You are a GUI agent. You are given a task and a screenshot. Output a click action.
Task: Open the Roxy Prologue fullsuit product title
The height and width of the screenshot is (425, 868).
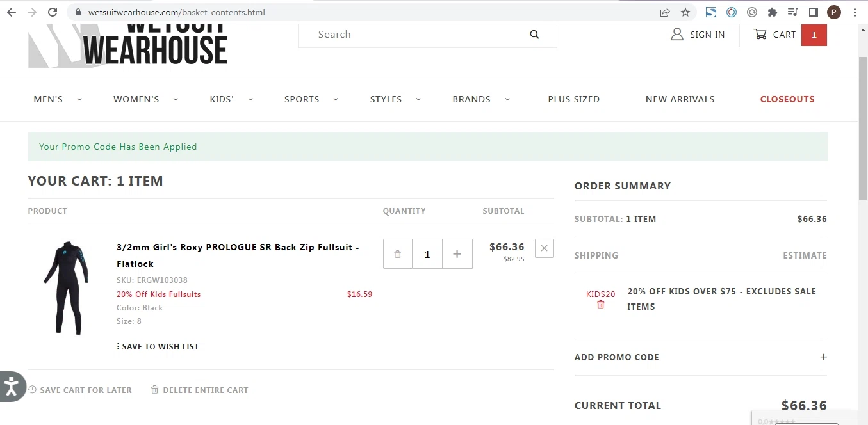(238, 255)
